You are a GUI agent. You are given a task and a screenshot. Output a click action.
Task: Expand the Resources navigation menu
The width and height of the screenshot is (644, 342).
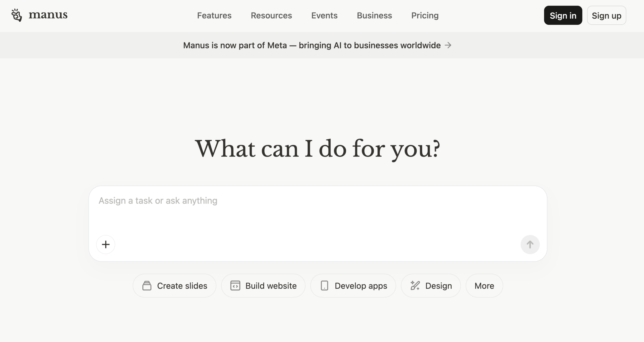click(x=271, y=16)
